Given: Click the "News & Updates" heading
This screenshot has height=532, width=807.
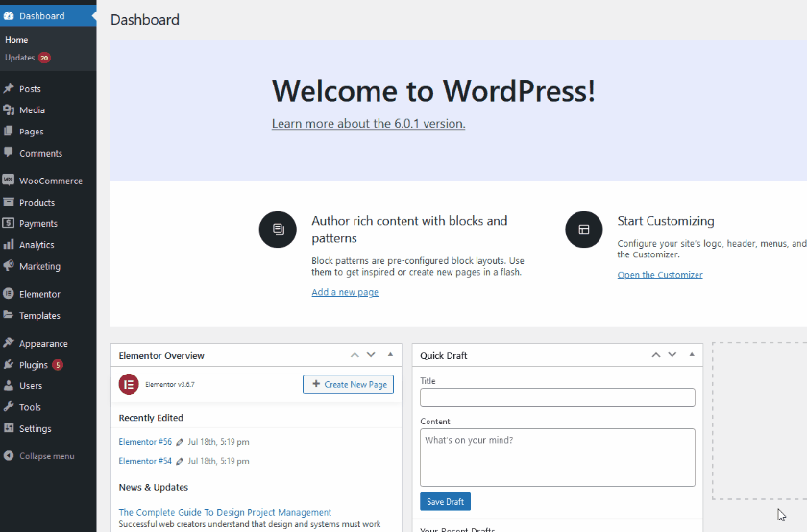Looking at the screenshot, I should pos(154,487).
